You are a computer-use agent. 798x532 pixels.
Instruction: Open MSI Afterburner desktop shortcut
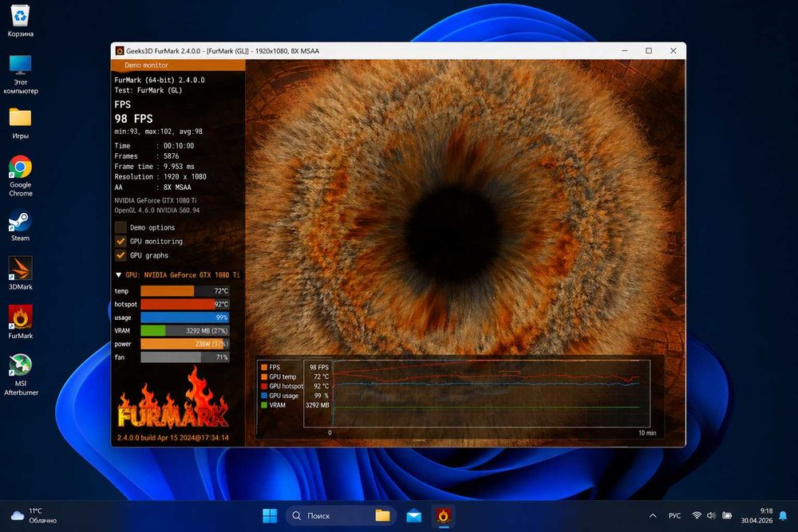coord(21,375)
